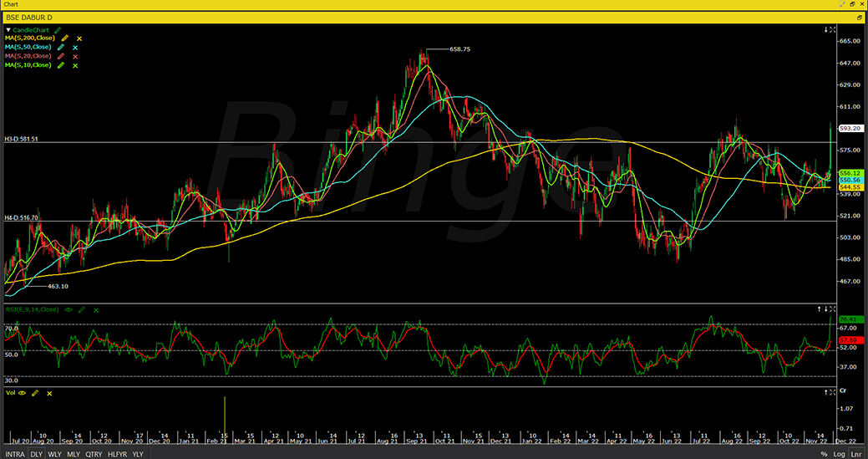Edit the RSI indicator with pencil
This screenshot has height=459, width=868.
click(82, 310)
